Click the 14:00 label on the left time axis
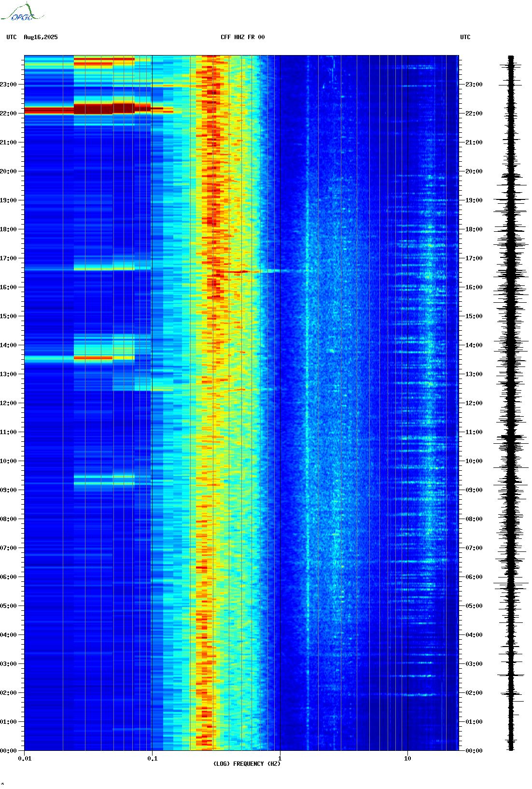 pos(8,345)
